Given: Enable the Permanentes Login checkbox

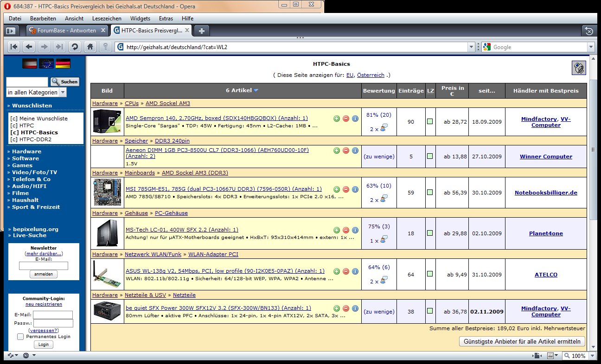Looking at the screenshot, I should point(20,337).
